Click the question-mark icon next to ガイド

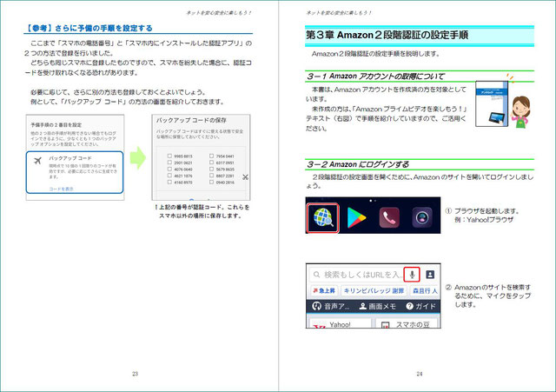(409, 306)
